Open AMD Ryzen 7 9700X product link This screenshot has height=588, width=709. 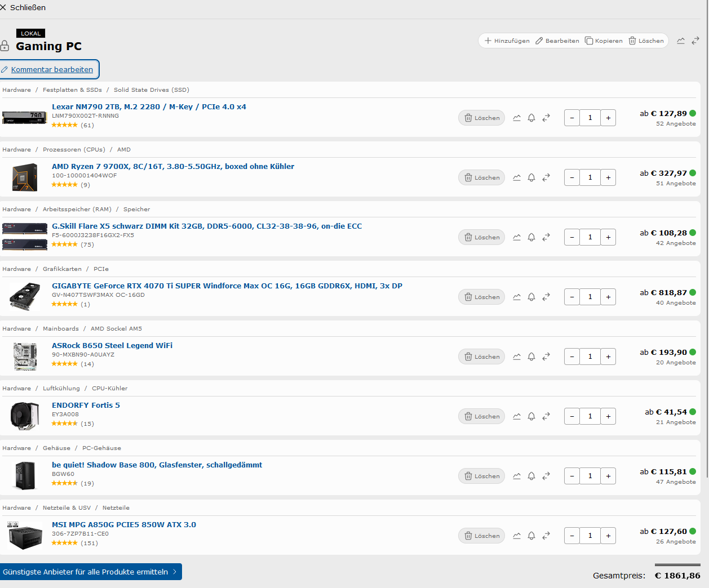pyautogui.click(x=173, y=166)
